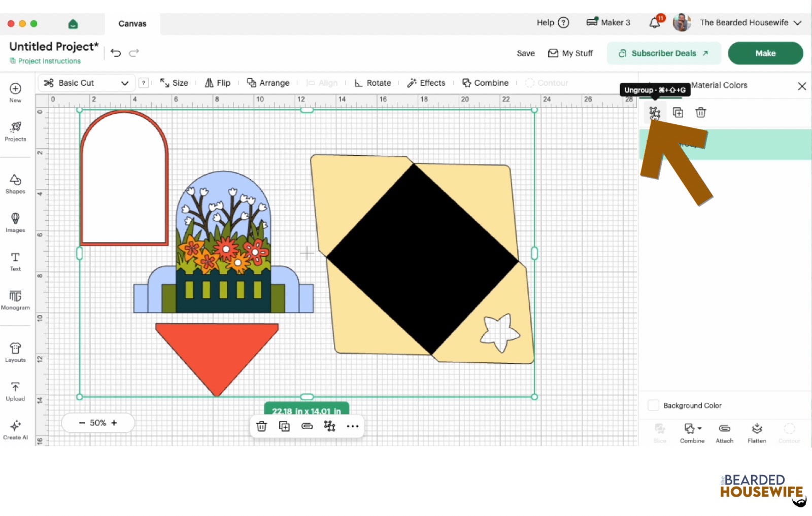This screenshot has height=516, width=812.
Task: Open more options in the floating toolbar
Action: [x=353, y=426]
